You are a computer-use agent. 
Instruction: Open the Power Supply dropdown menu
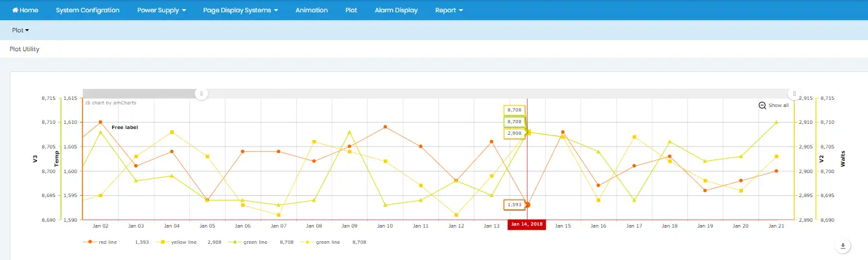coord(161,10)
